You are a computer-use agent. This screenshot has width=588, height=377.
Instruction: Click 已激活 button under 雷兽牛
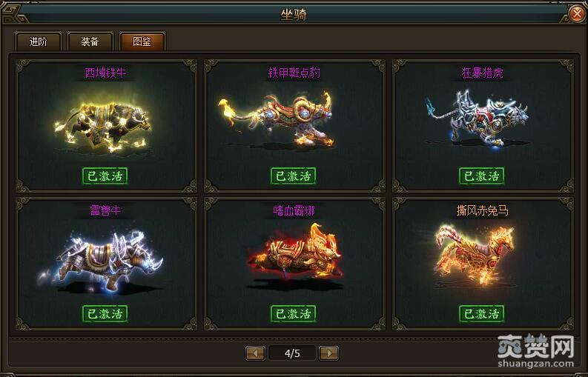[105, 313]
